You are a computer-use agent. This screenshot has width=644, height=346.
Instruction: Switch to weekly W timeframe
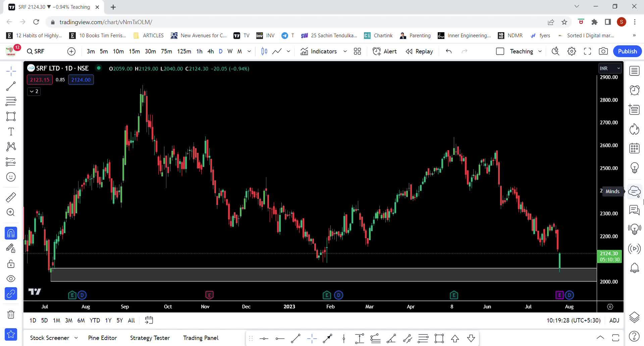coord(230,51)
